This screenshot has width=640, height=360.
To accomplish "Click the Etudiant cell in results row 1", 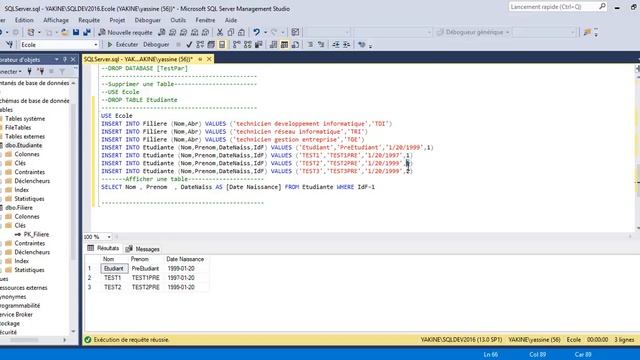I will tap(114, 269).
